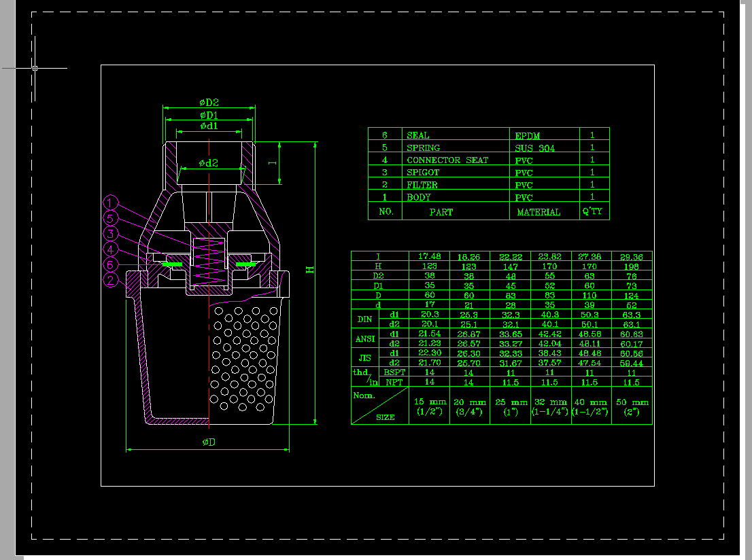Click the 15 mm (1/2") size header
This screenshot has height=560, width=752.
click(430, 406)
